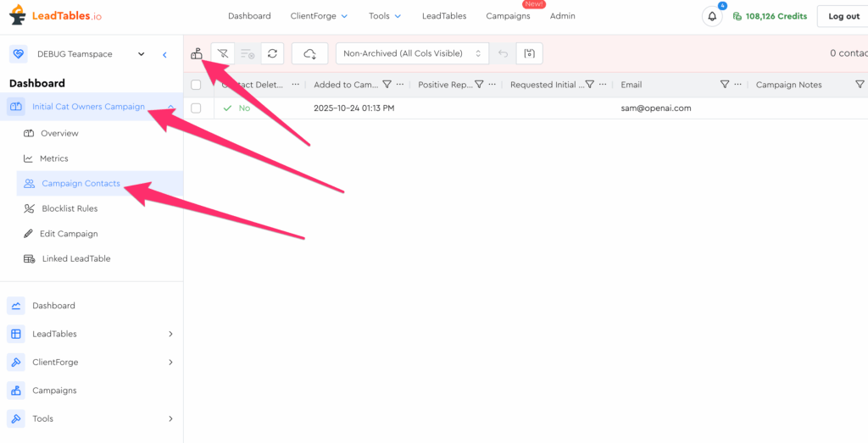
Task: Click the campaign mailbox icon in the toolbar
Action: 197,53
